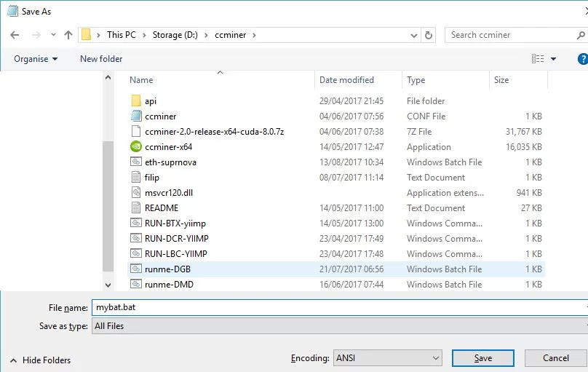
Task: Click the Cancel button
Action: tap(556, 358)
